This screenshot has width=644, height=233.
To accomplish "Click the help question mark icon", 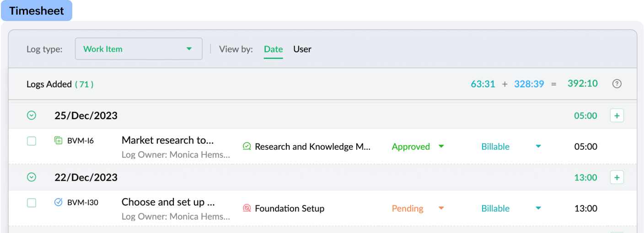I will coord(617,84).
